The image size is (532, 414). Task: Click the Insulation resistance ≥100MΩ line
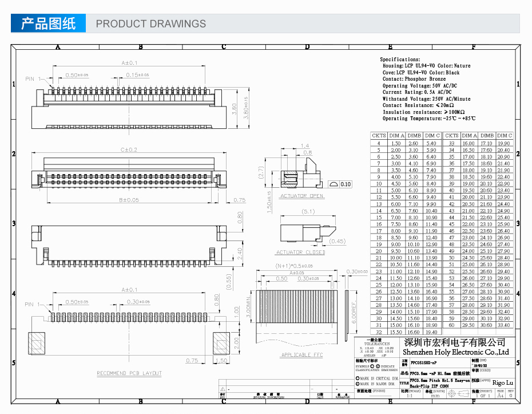423,112
